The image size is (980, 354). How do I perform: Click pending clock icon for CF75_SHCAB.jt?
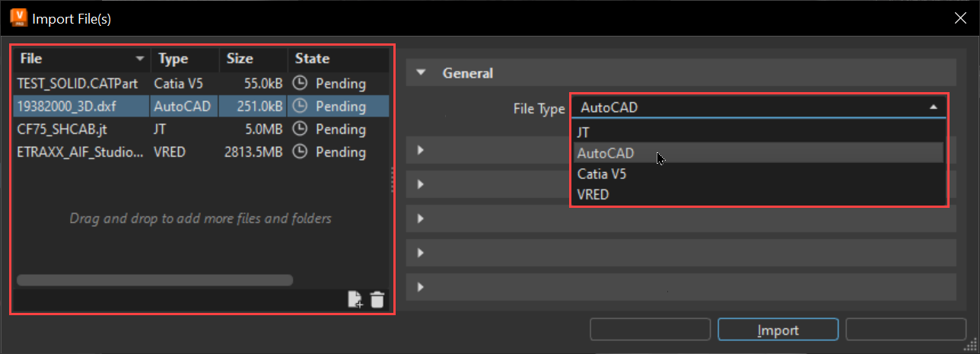301,129
